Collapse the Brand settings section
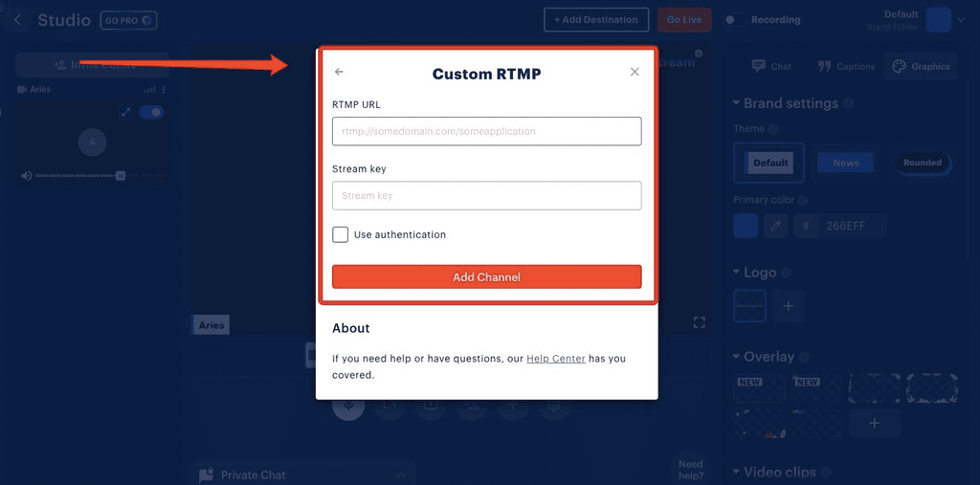Image resolution: width=980 pixels, height=485 pixels. tap(736, 103)
